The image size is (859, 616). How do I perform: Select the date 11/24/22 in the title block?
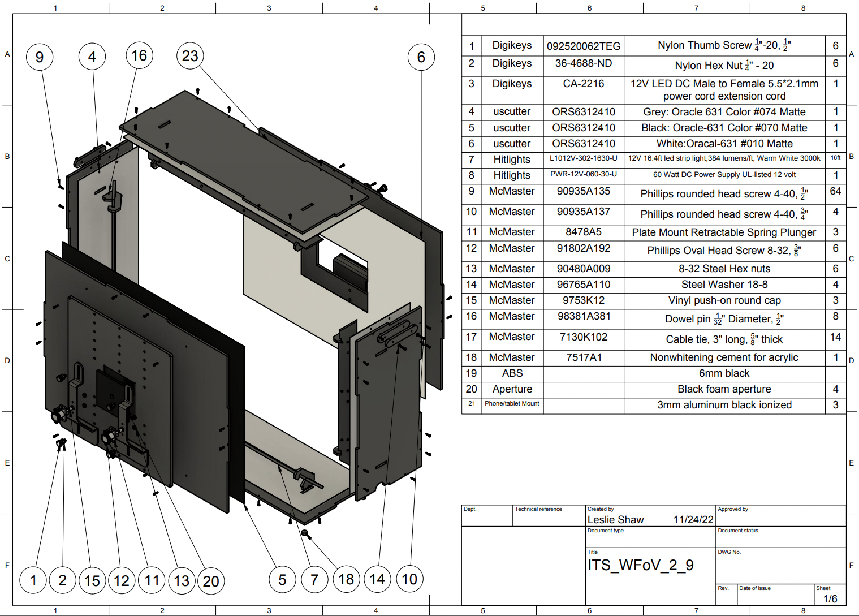tap(694, 519)
